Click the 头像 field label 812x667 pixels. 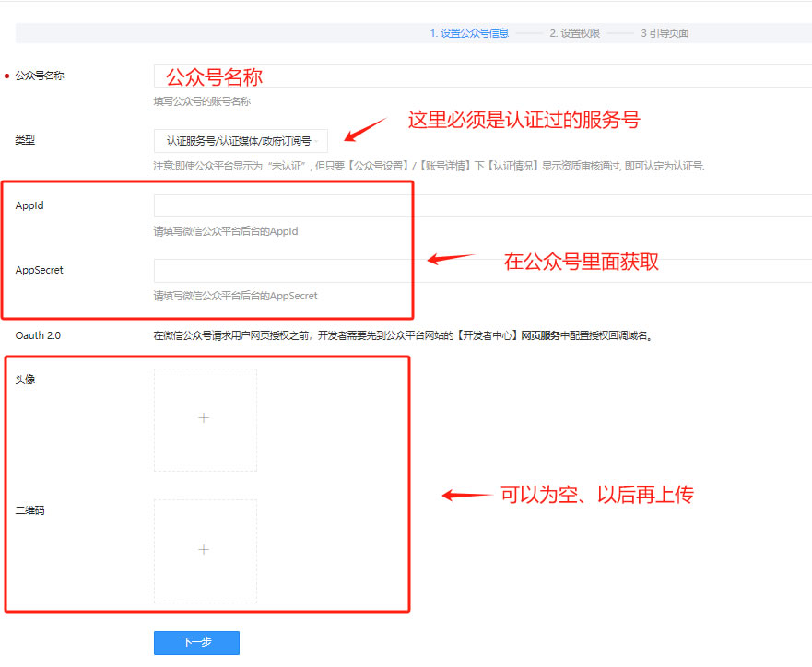point(25,380)
